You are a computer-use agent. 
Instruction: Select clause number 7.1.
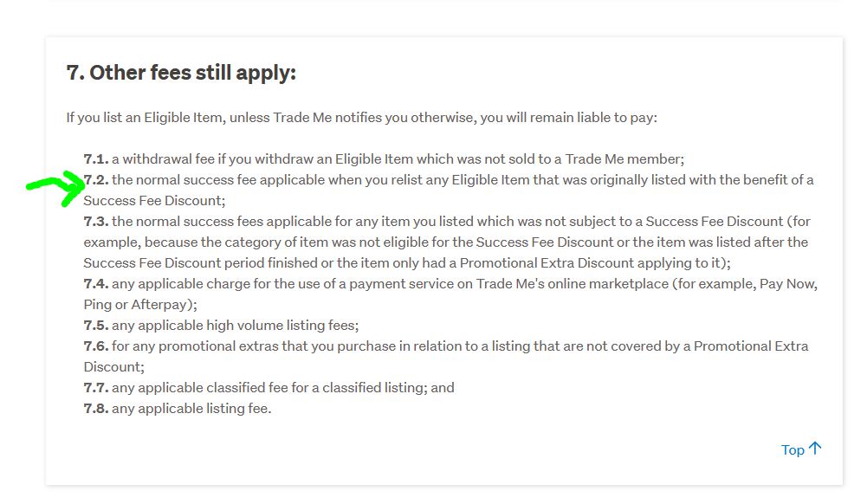click(95, 159)
